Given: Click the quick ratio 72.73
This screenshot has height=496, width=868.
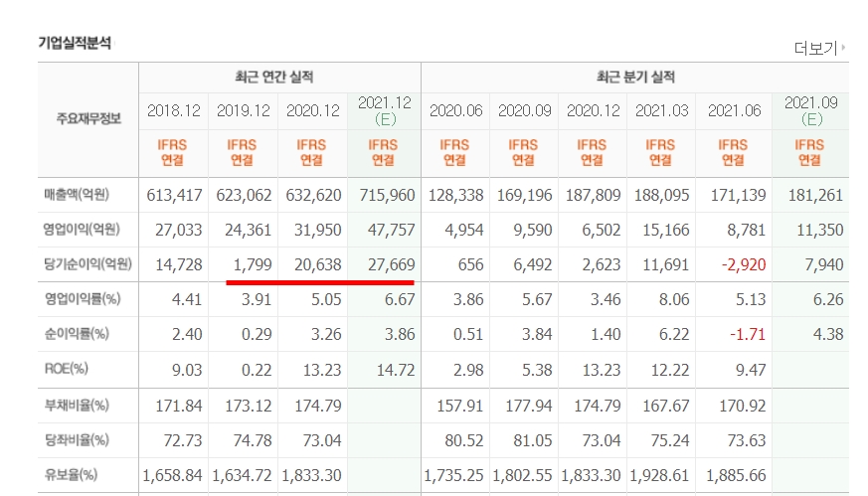Looking at the screenshot, I should click(183, 441).
